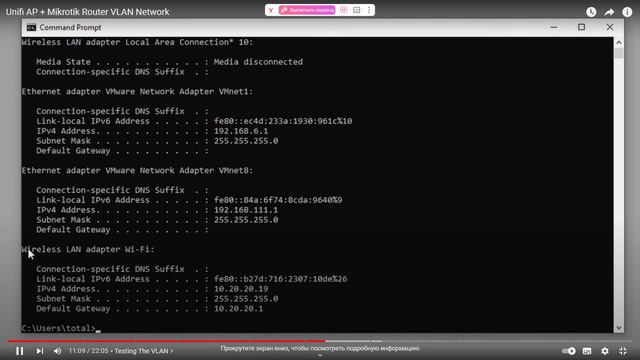
Task: Click the Wi-Fi subnet mask 255.255.255.0
Action: [246, 299]
